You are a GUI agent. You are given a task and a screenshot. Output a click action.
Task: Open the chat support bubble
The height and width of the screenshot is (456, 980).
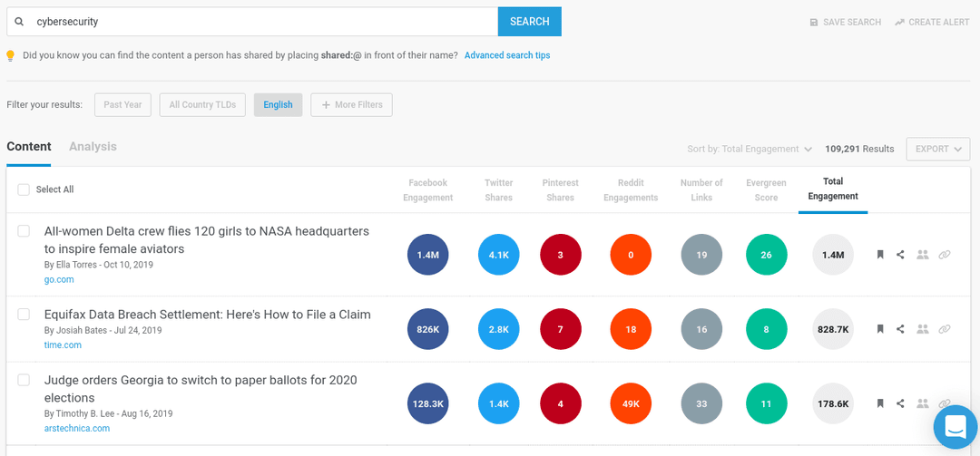click(955, 427)
